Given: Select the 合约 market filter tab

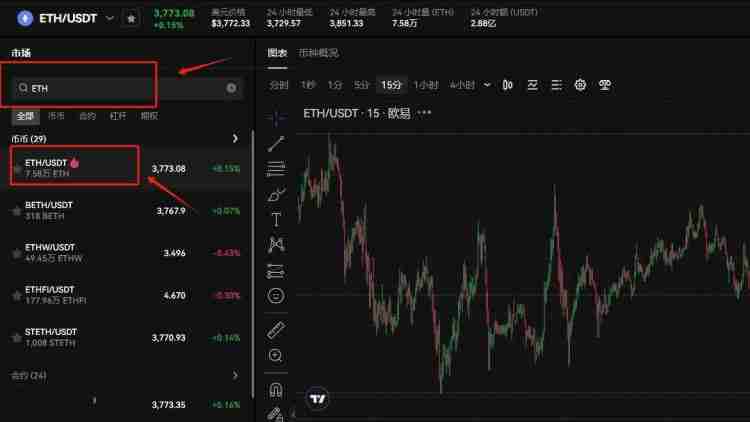Looking at the screenshot, I should click(87, 116).
